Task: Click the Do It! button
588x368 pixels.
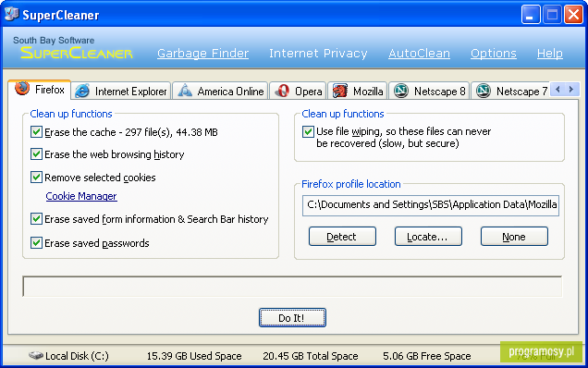Action: point(292,318)
